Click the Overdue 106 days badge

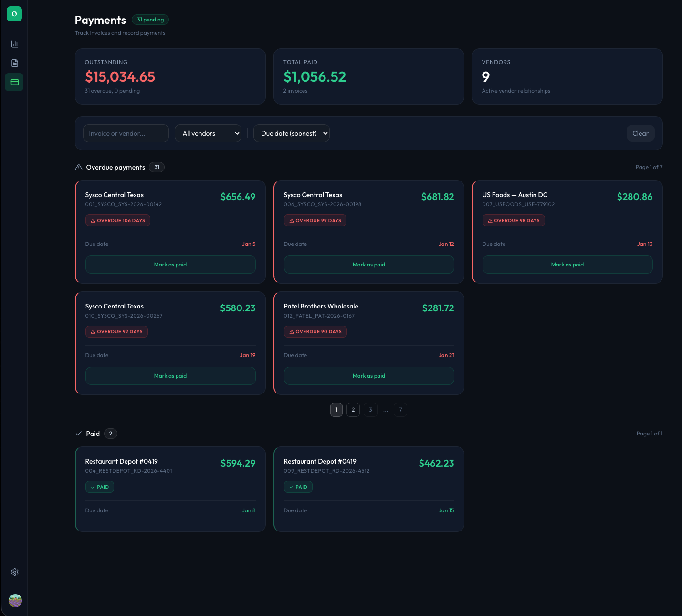tap(118, 221)
